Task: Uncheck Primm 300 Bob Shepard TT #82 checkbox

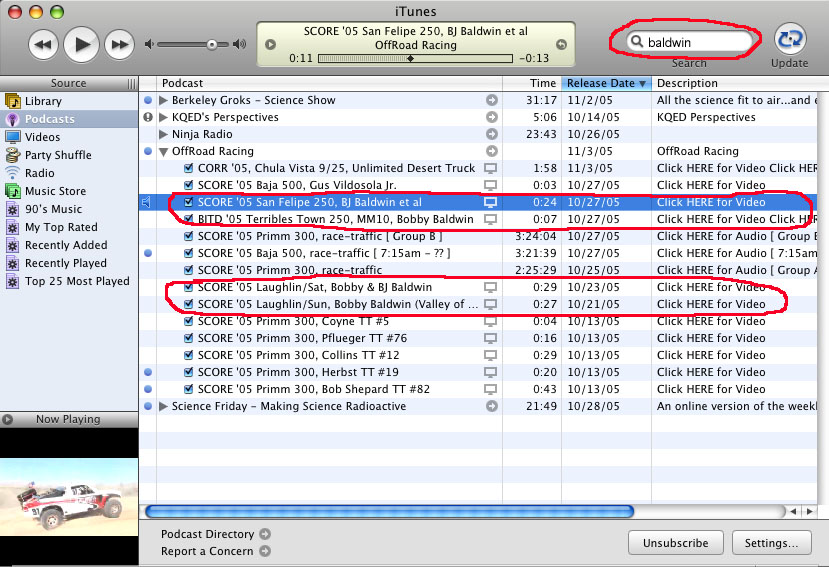Action: pos(188,389)
